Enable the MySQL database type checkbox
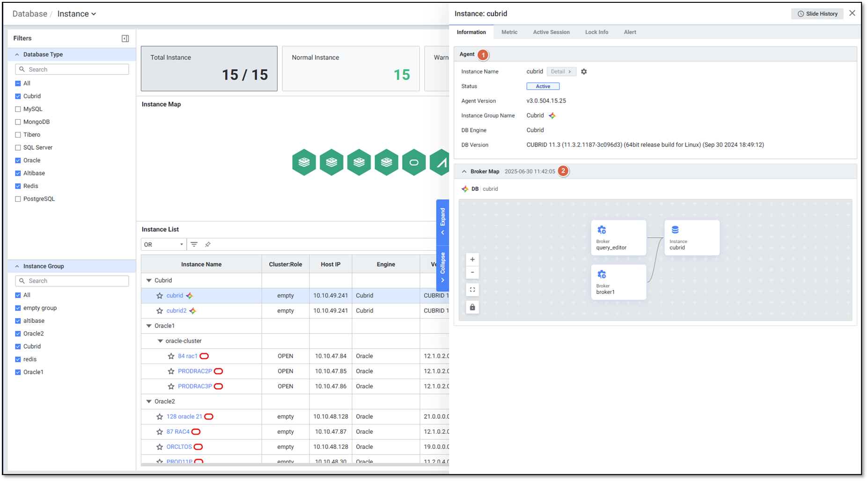 coord(18,109)
